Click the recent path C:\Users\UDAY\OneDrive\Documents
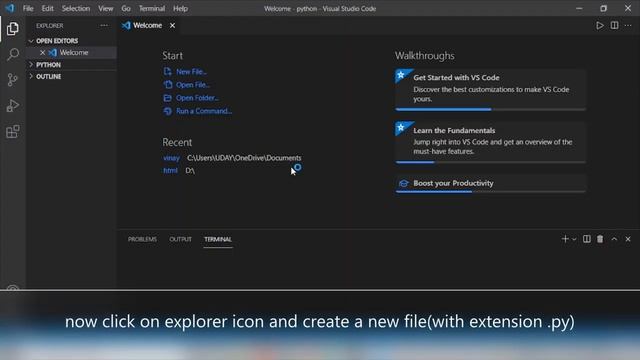 (x=244, y=158)
